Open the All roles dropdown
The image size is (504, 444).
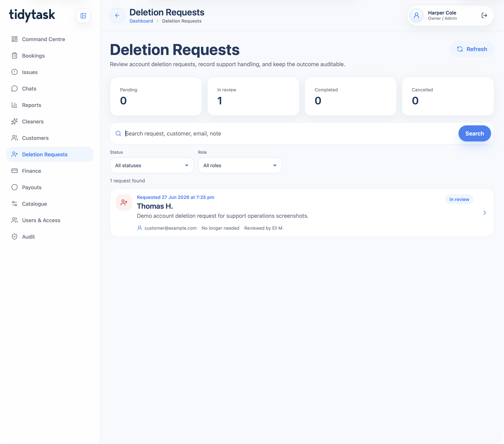(240, 165)
